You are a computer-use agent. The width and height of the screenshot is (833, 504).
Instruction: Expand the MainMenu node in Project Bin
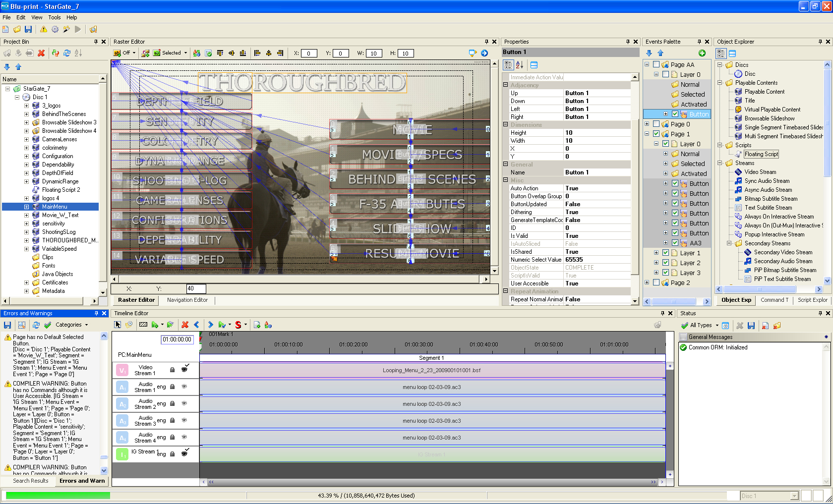(26, 207)
